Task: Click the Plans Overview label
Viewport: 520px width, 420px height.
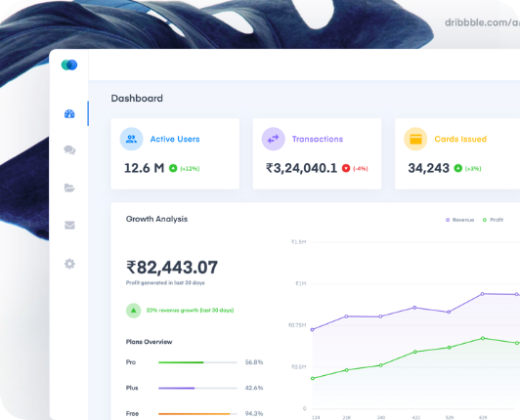Action: point(149,342)
